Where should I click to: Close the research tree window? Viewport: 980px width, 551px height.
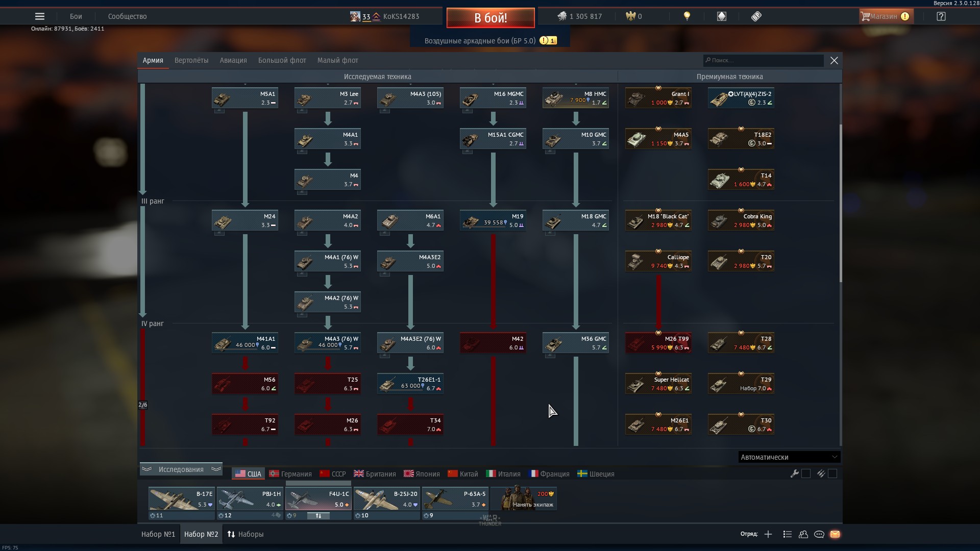[834, 60]
